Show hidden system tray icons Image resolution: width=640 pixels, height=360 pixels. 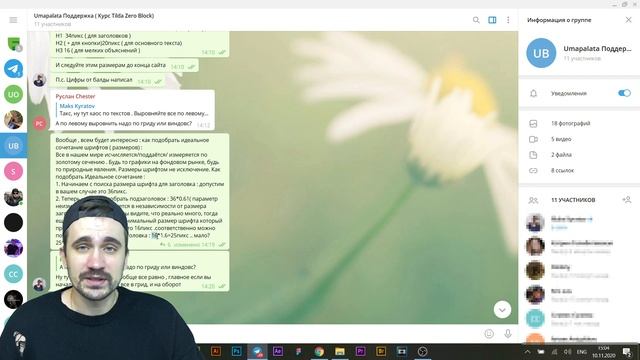(527, 352)
